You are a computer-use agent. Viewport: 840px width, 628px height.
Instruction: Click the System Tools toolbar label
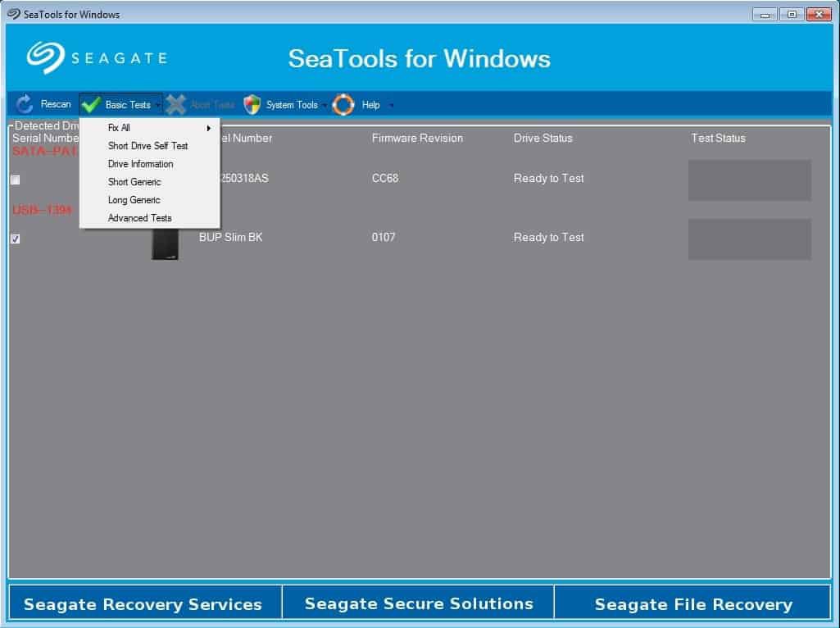292,104
